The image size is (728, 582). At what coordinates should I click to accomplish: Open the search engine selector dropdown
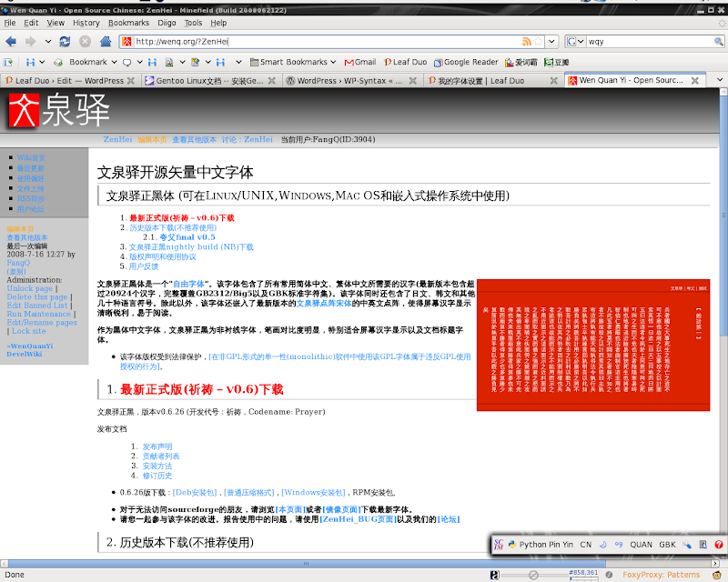pyautogui.click(x=575, y=41)
